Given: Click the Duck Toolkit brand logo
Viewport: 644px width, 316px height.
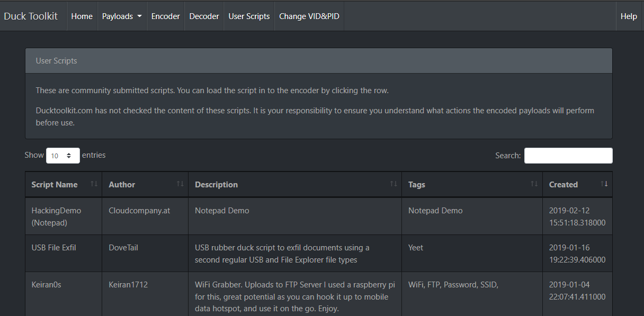Looking at the screenshot, I should (x=31, y=16).
